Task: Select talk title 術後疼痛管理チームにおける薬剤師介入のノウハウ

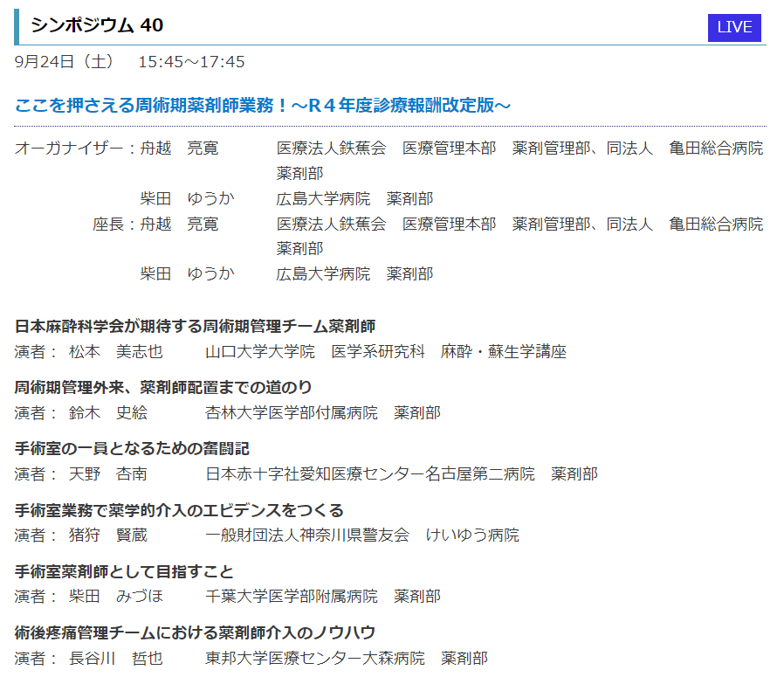Action: (x=195, y=633)
